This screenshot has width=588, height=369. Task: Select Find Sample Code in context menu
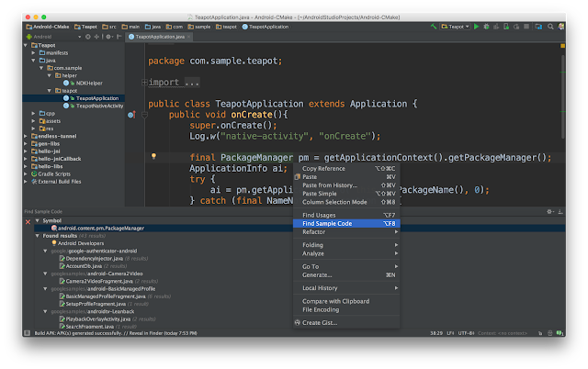pyautogui.click(x=327, y=223)
